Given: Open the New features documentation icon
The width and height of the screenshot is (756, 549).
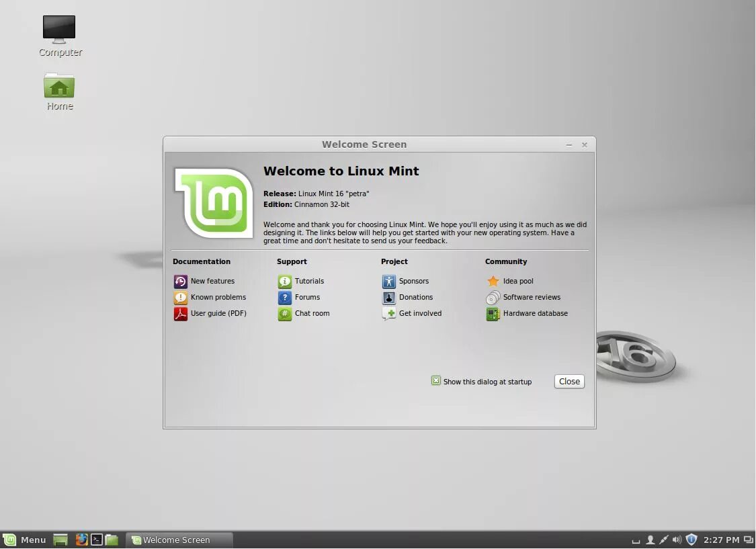Looking at the screenshot, I should pyautogui.click(x=180, y=282).
